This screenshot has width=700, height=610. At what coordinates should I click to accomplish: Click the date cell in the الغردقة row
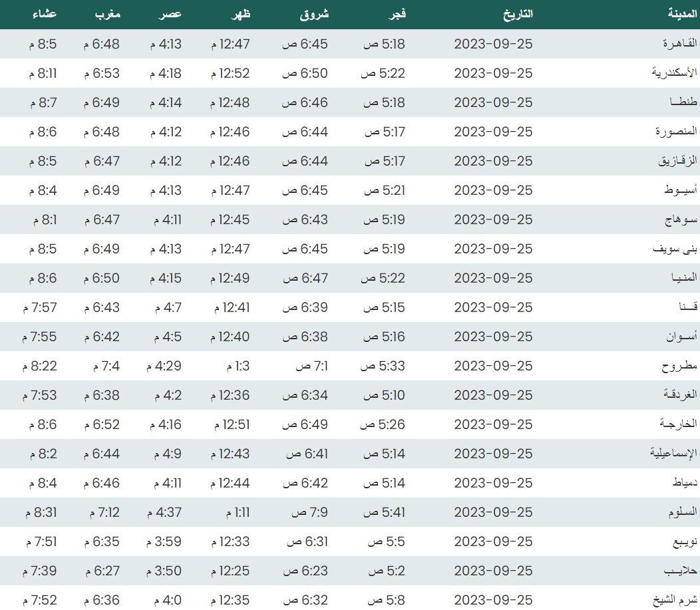point(493,395)
